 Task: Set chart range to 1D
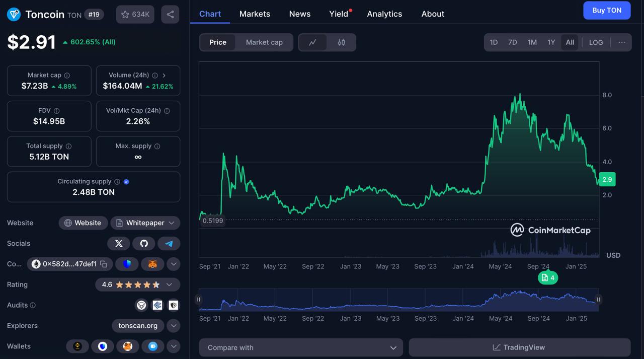(494, 42)
